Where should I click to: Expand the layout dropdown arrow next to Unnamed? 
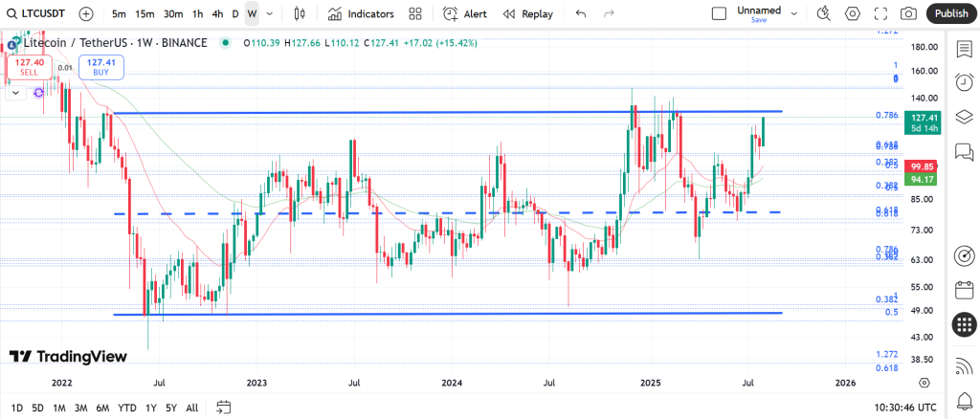pos(794,13)
